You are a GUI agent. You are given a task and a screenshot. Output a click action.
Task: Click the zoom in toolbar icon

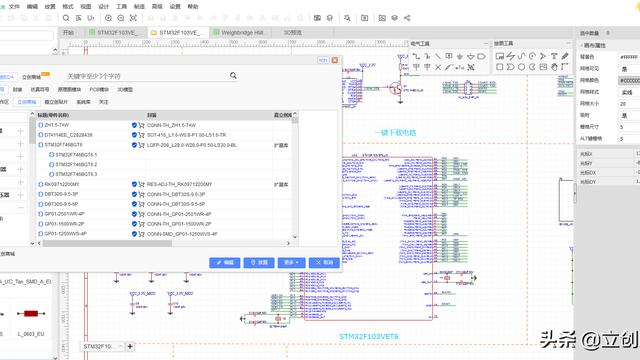pos(108,18)
